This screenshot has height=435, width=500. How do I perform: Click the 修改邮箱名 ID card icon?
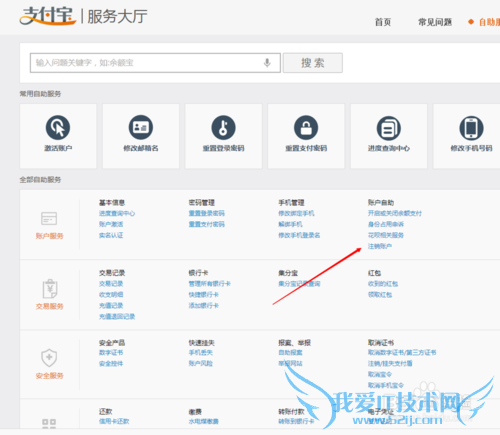141,127
